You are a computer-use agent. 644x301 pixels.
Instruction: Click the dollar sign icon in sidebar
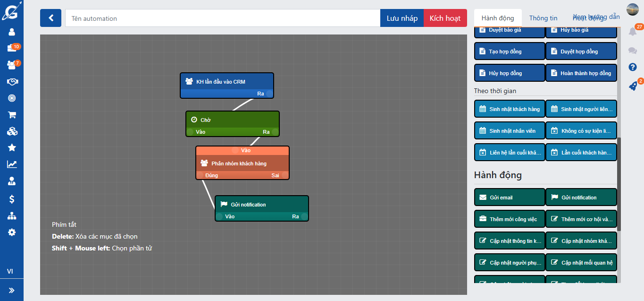(x=12, y=199)
